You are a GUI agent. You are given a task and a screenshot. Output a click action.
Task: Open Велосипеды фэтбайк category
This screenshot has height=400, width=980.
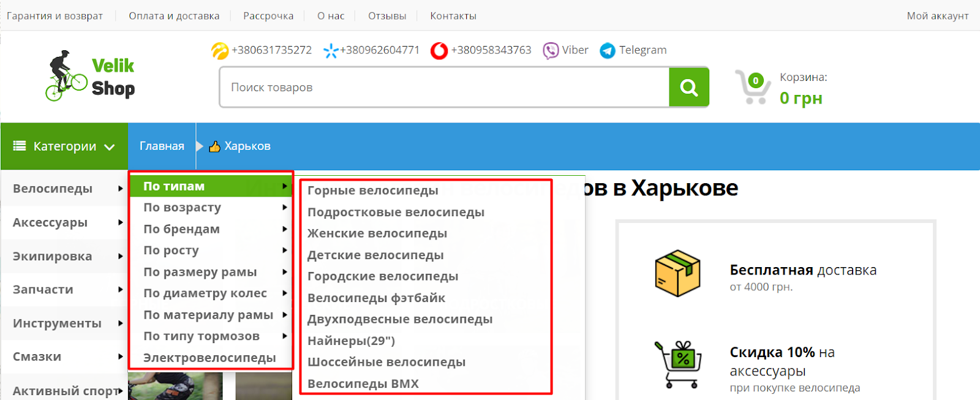[x=377, y=298]
